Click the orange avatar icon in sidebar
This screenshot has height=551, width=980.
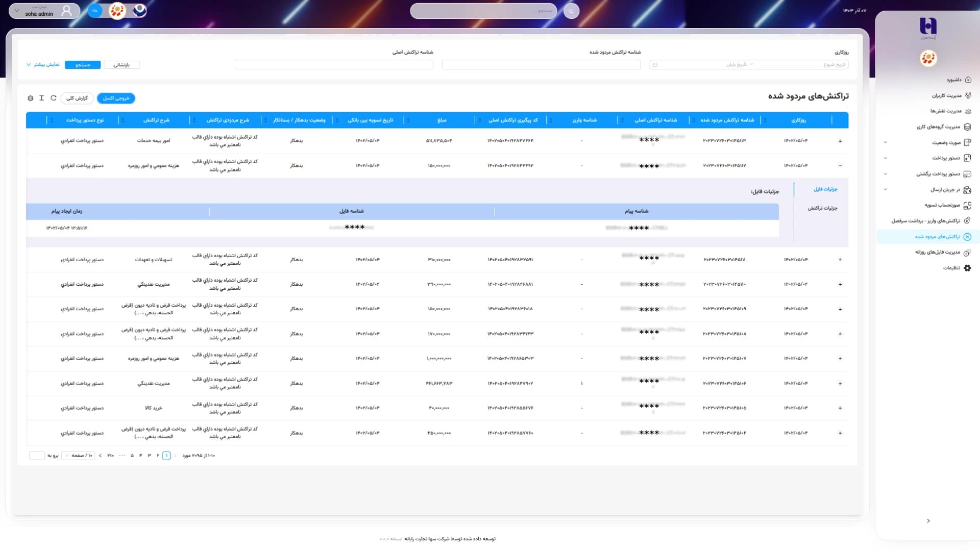pyautogui.click(x=928, y=58)
